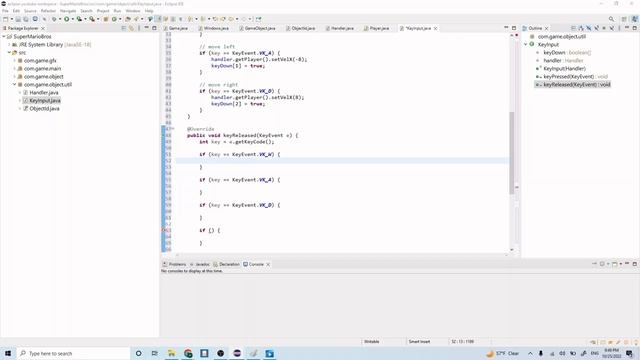
Task: Toggle Hide Fields in Outline toolbar
Action: (589, 28)
